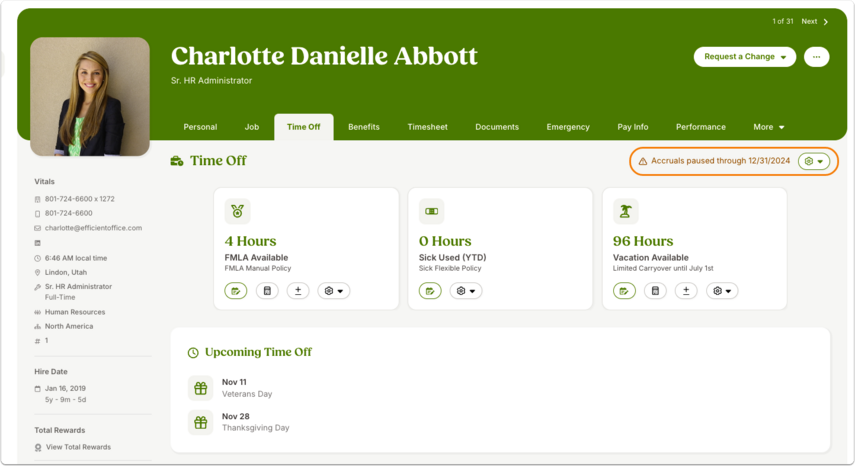Click the Total Rewards ribbon icon

point(38,447)
